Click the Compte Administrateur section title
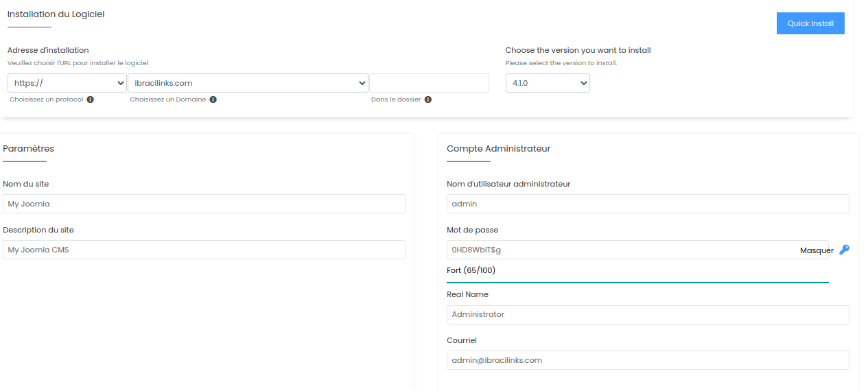Screen dimensions: 868x391 point(498,148)
